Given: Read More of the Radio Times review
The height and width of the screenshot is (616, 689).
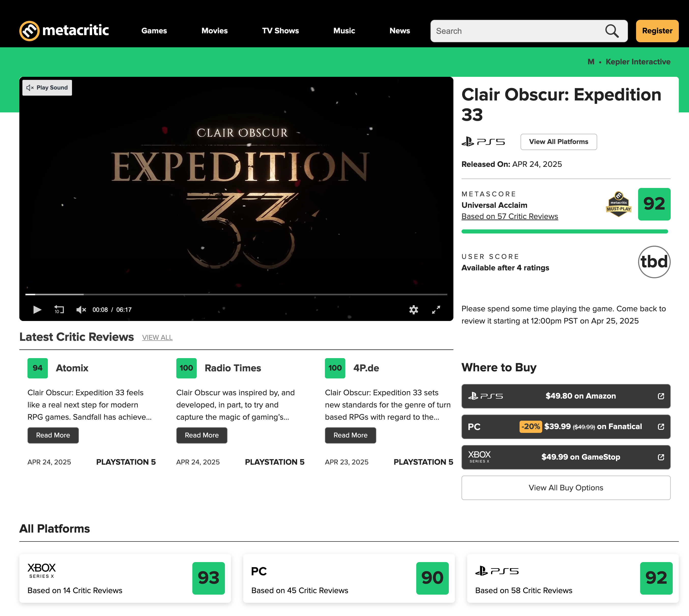Looking at the screenshot, I should tap(202, 435).
